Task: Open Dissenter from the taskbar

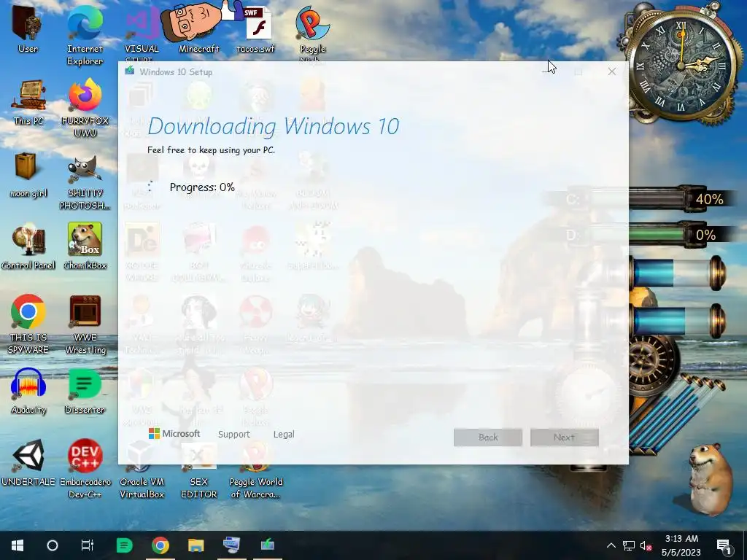Action: point(124,545)
